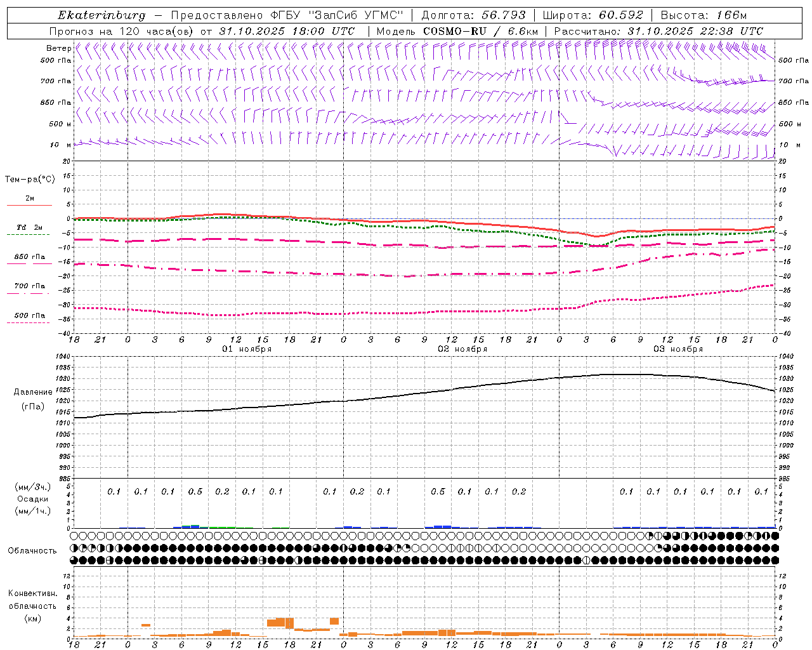
Task: Click the 0.5 precipitation value on 02 ноября
Action: (438, 492)
